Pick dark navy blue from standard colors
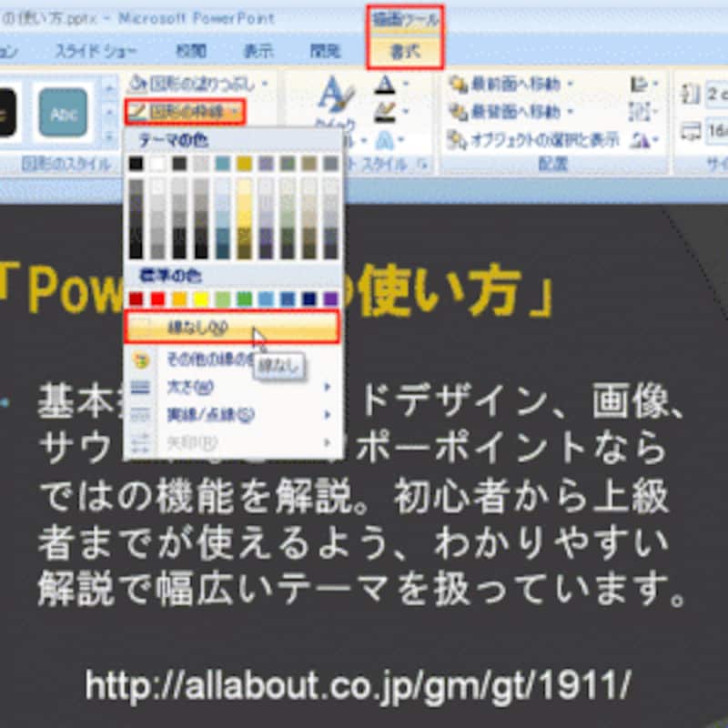The height and width of the screenshot is (728, 728). tap(309, 299)
